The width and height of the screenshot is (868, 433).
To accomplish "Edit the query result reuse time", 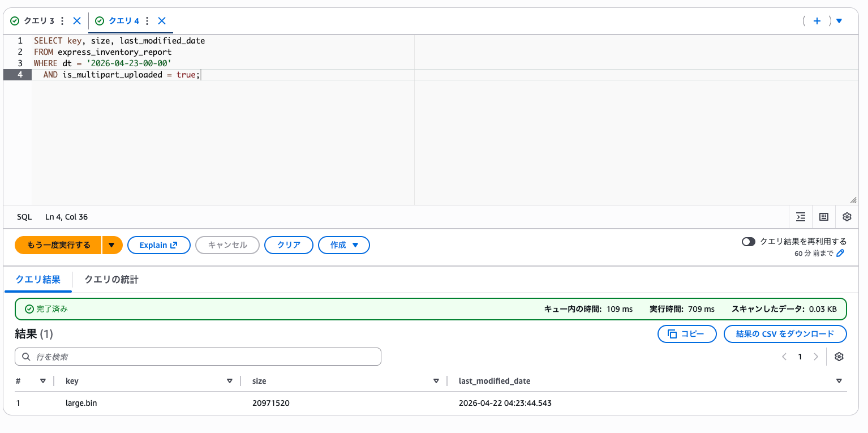I will (840, 254).
